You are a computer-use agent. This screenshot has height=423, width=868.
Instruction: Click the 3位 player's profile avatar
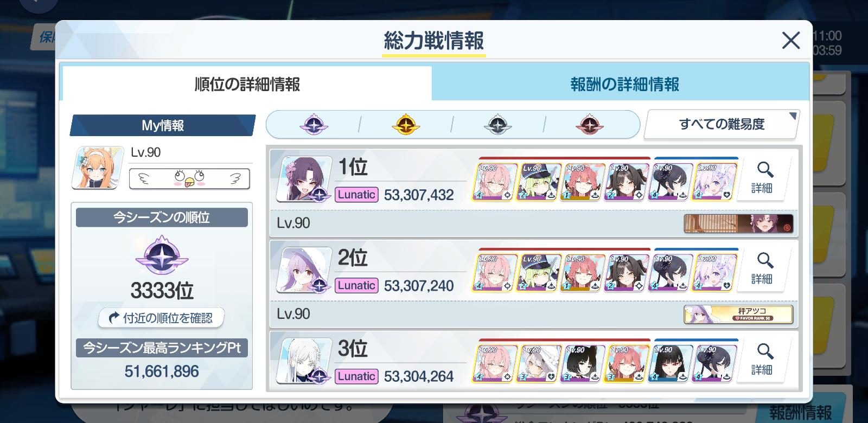[x=304, y=361]
